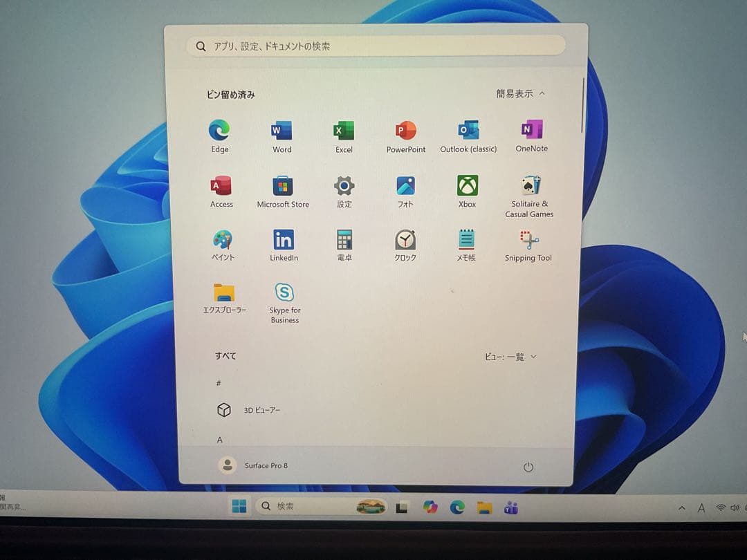Open the Excel pinned app
747x560 pixels.
coord(344,136)
